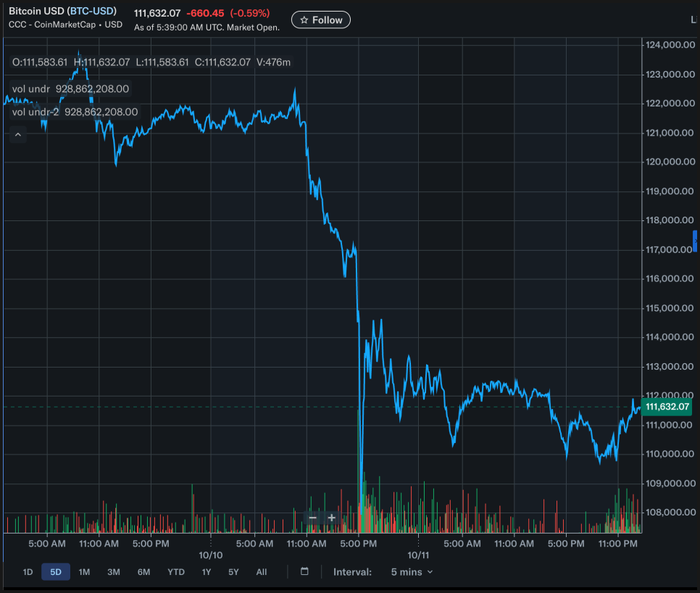Click the vol undr indicator label
The height and width of the screenshot is (593, 700).
[70, 89]
